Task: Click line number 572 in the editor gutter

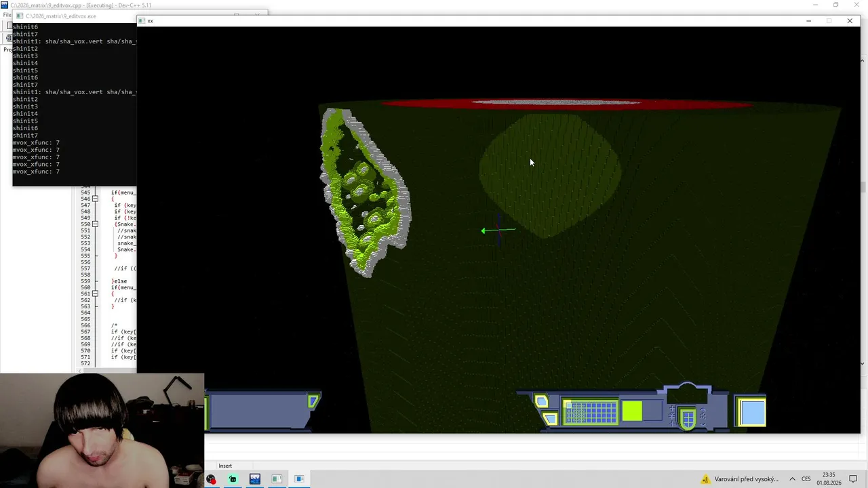Action: [x=85, y=364]
